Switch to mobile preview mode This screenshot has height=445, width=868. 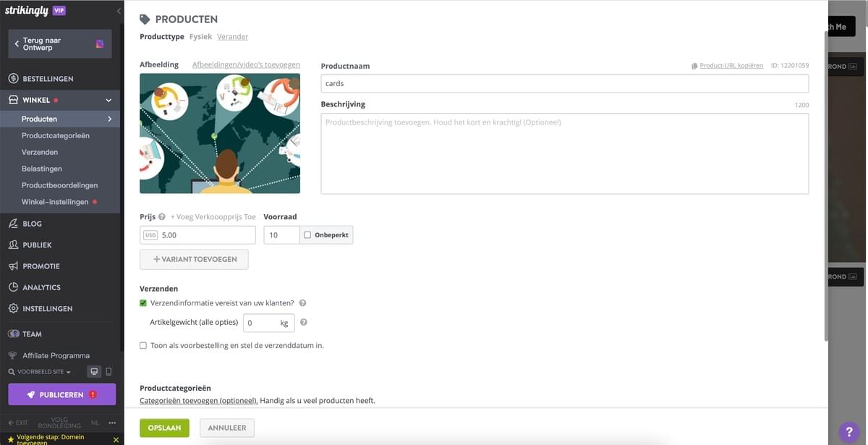click(x=109, y=372)
